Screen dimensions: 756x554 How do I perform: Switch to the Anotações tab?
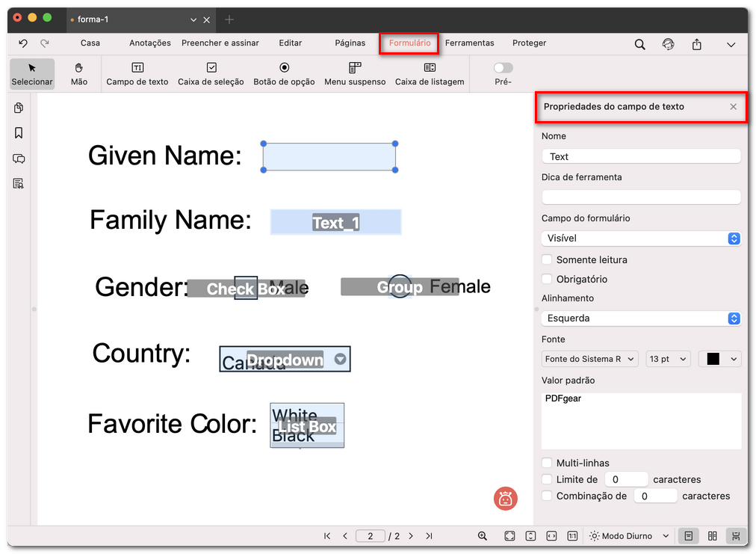[x=149, y=43]
